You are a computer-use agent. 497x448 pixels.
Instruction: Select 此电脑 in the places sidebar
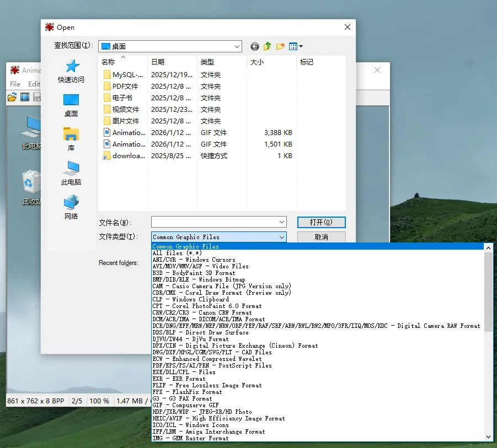point(71,173)
